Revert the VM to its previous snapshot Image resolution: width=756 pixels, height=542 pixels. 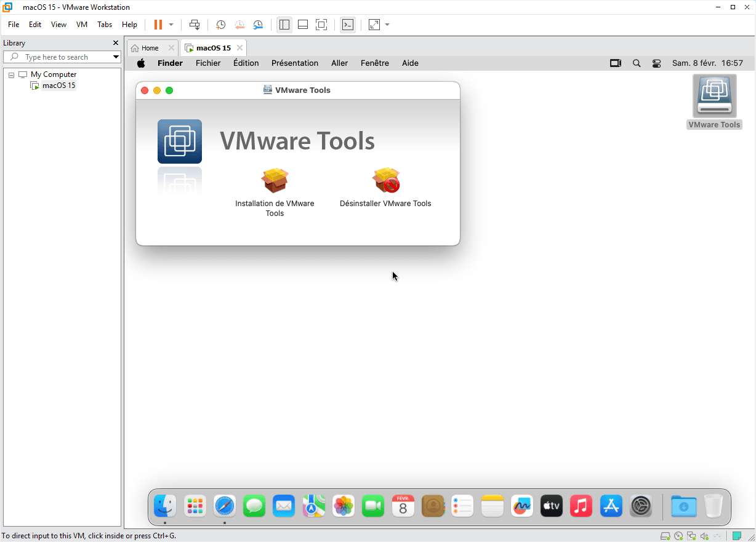coord(239,25)
